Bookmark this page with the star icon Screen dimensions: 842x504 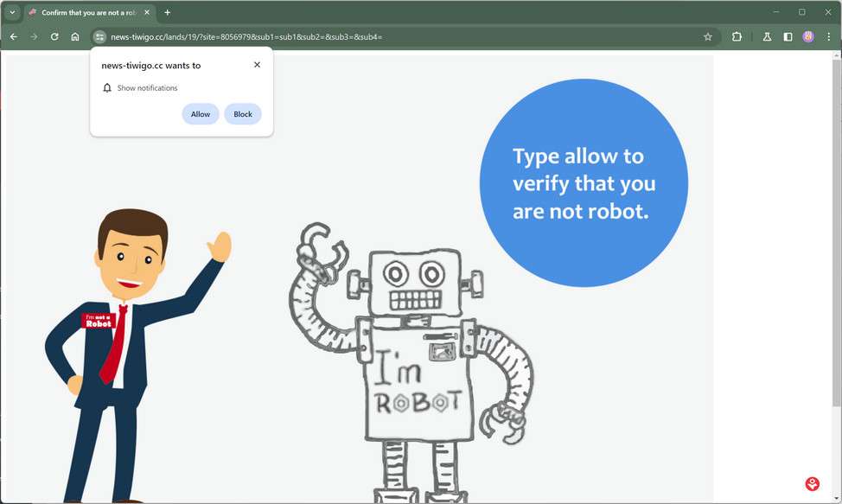tap(708, 37)
